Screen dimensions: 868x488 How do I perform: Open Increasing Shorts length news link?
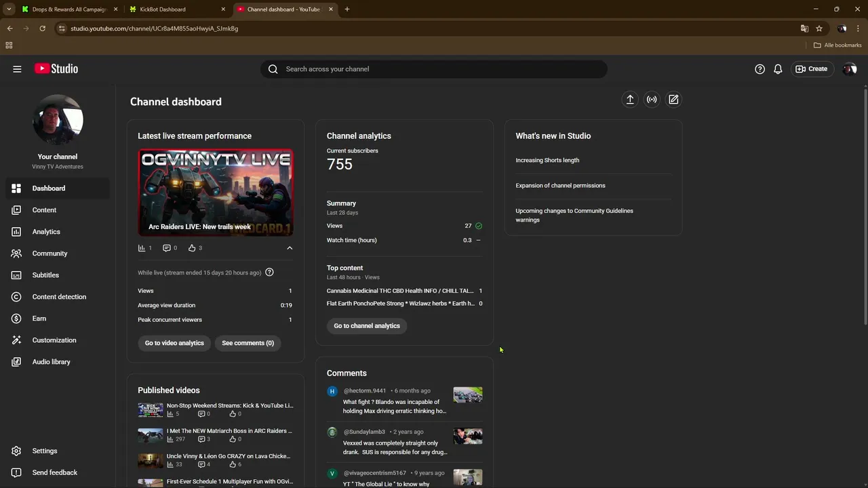(547, 160)
